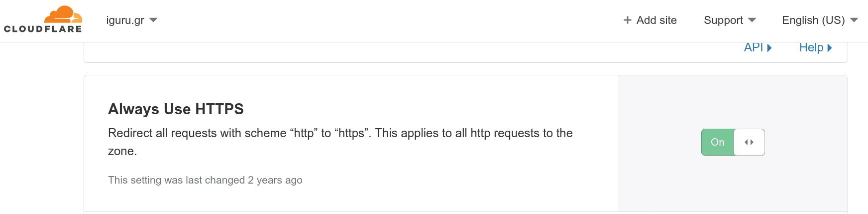Expand the Support dropdown arrow
This screenshot has height=214, width=868.
[x=752, y=20]
